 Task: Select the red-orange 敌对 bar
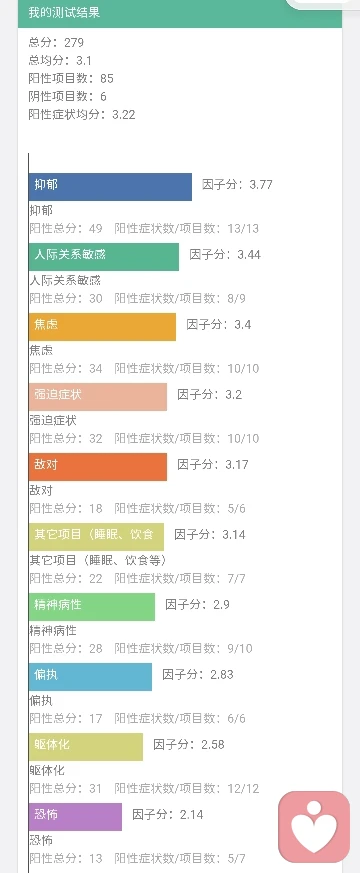[x=98, y=467]
